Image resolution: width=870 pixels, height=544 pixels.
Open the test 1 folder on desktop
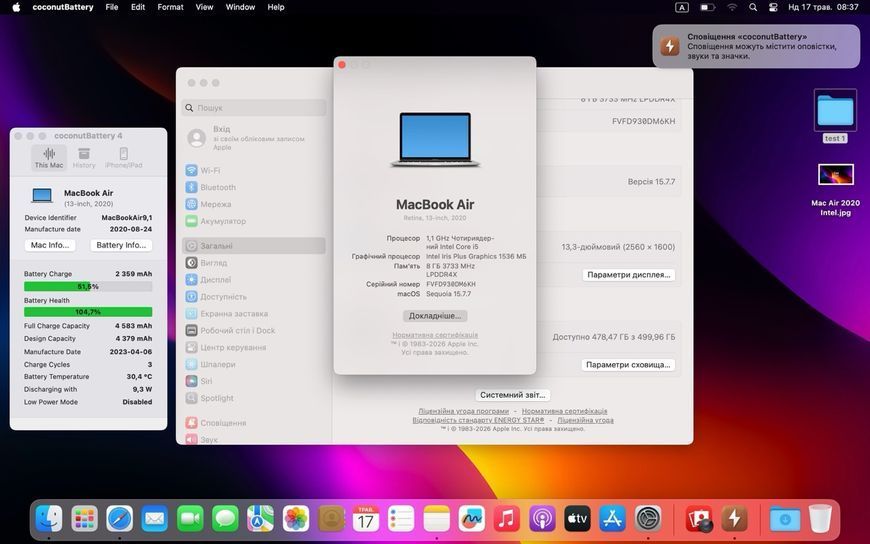tap(835, 115)
